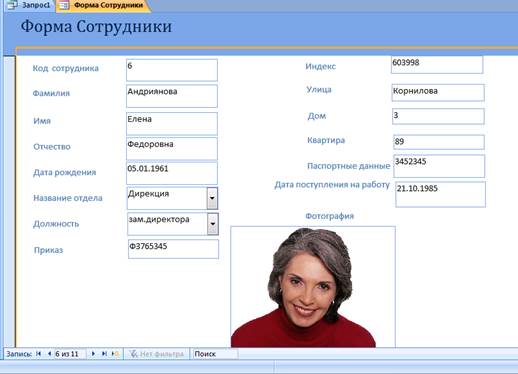Click the Индекс field 603998

pyautogui.click(x=437, y=65)
